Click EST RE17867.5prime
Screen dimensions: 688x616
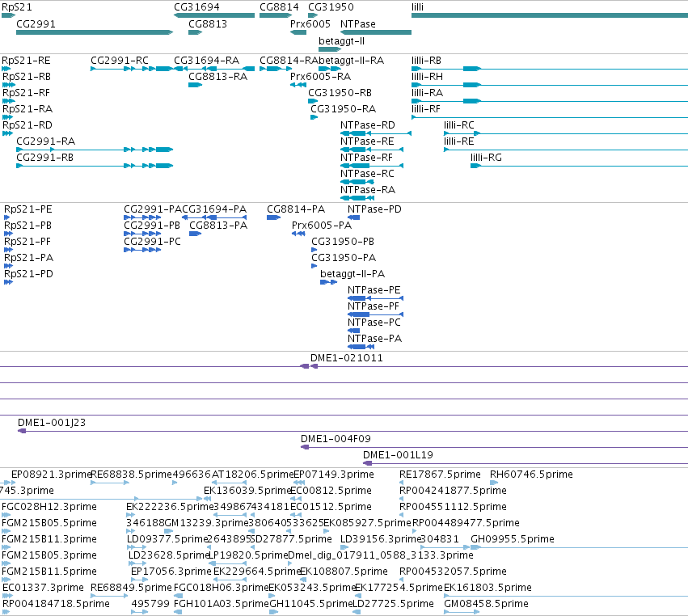click(x=440, y=475)
